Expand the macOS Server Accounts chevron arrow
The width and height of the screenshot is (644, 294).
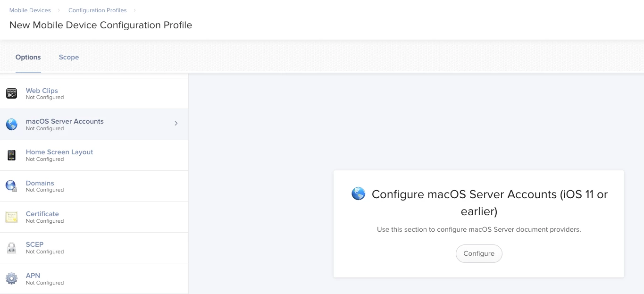pyautogui.click(x=176, y=123)
